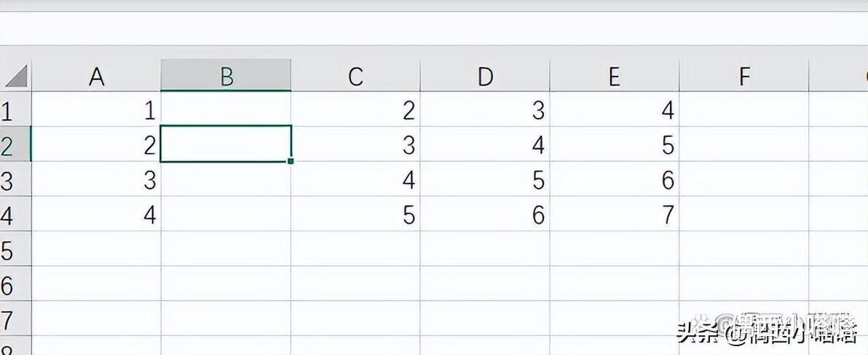Select column F header
Viewport: 868px width, 355px height.
tap(744, 76)
